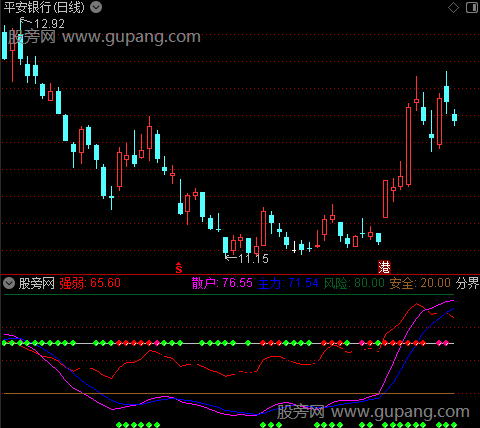Toggle the panel layout icon at top right
The image size is (480, 428).
(472, 7)
